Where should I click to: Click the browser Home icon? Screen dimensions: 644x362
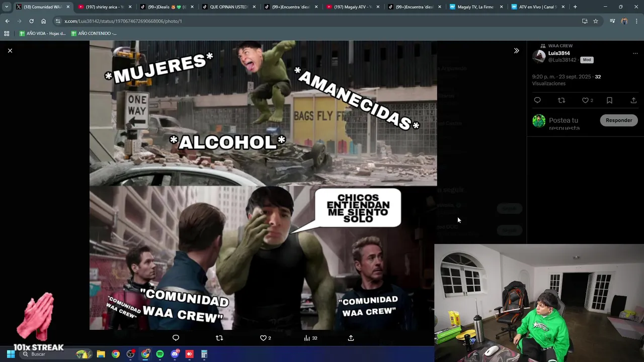click(x=43, y=21)
